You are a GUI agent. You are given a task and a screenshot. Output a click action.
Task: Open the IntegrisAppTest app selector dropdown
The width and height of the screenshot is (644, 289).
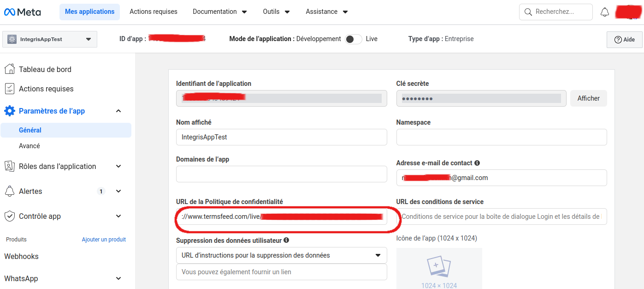click(50, 39)
